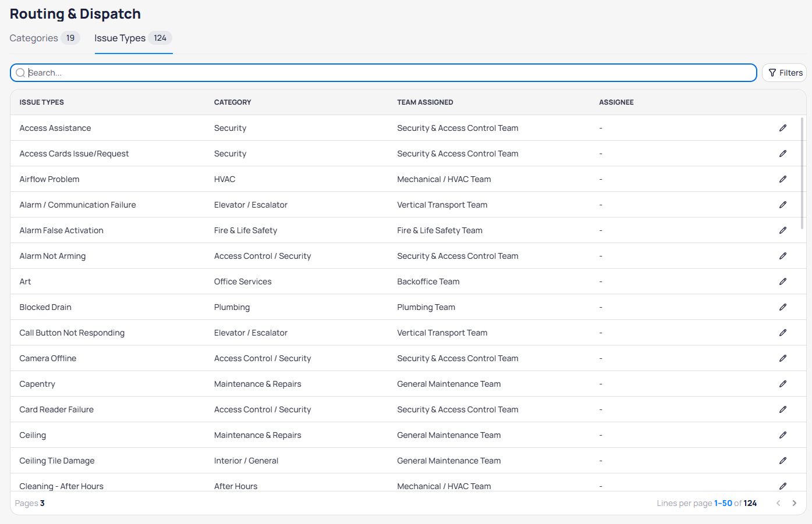
Task: Sort by Issue Types column header
Action: pyautogui.click(x=42, y=102)
